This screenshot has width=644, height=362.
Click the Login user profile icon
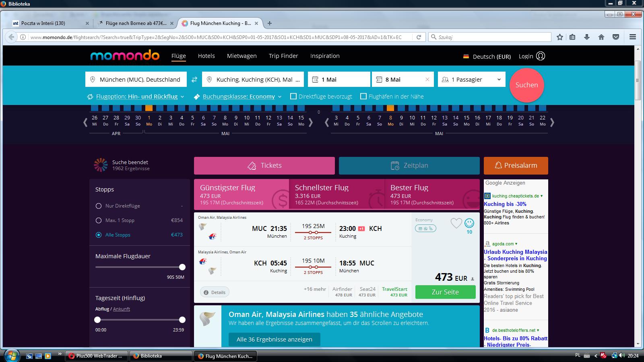point(541,56)
